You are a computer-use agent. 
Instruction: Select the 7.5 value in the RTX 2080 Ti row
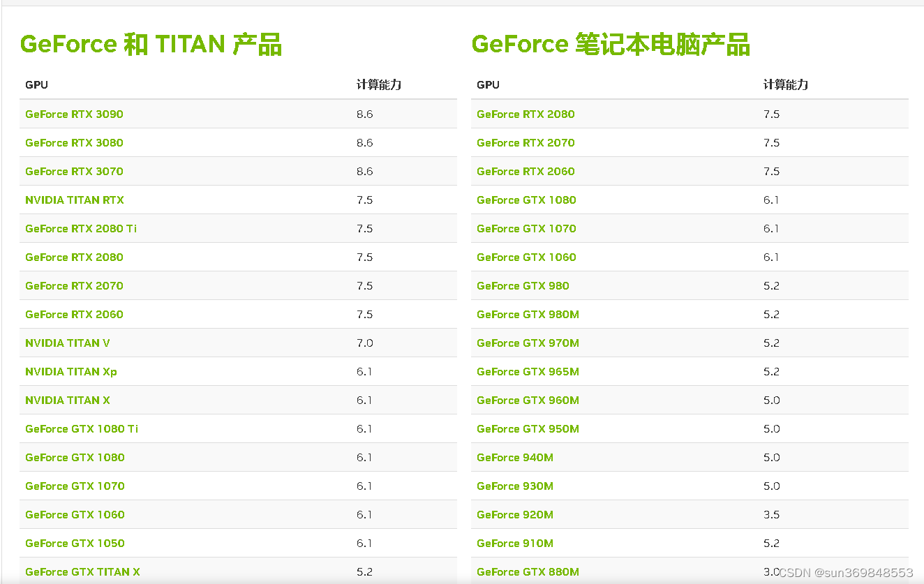[x=364, y=228]
